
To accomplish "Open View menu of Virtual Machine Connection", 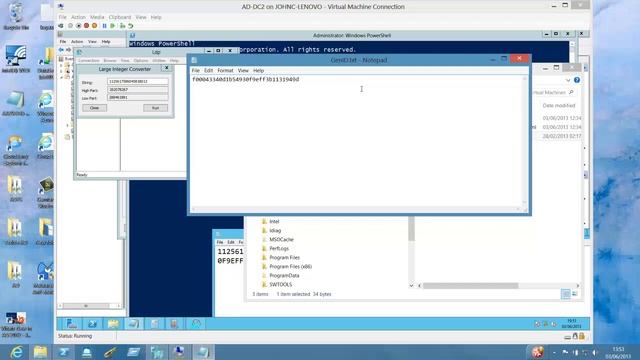I will 141,17.
